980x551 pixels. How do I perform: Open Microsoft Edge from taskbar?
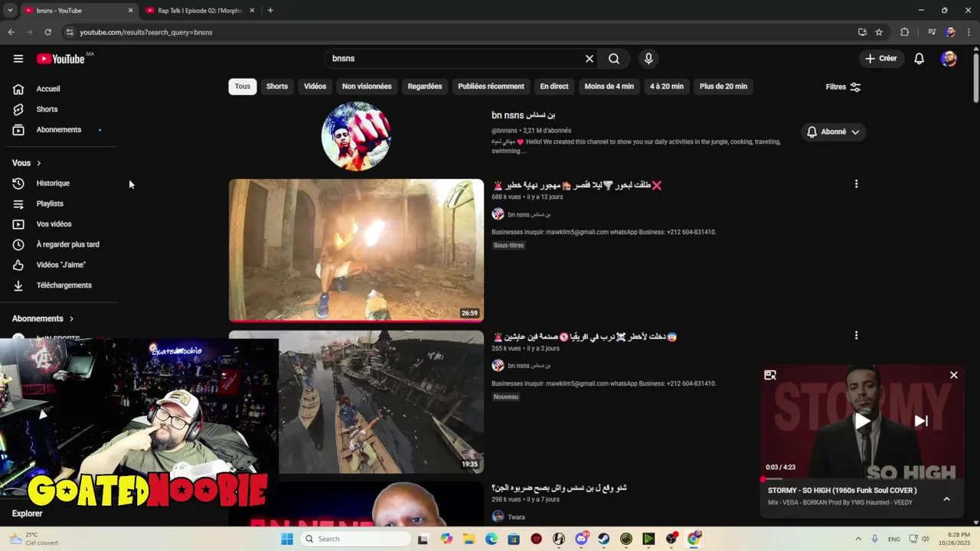492,539
